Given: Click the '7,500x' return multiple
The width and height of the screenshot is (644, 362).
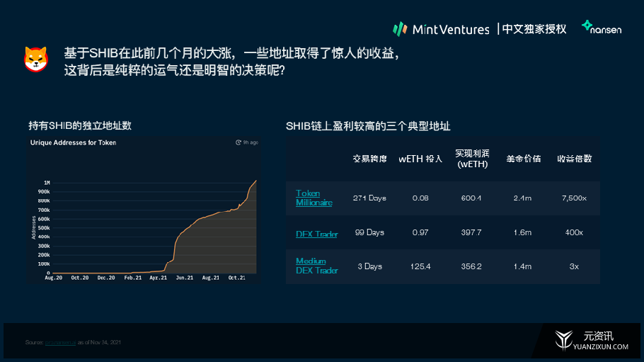Looking at the screenshot, I should pos(574,198).
